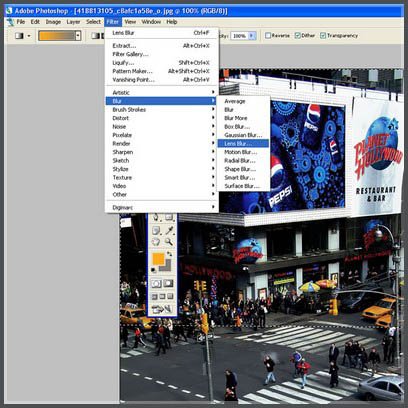The height and width of the screenshot is (408, 408).
Task: Expand the Brush Strokes submenu
Action: tap(162, 109)
